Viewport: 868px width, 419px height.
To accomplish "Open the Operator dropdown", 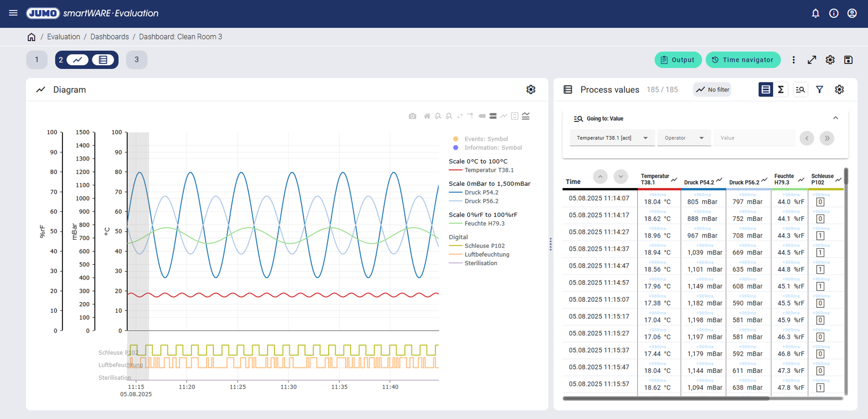I will (x=684, y=138).
